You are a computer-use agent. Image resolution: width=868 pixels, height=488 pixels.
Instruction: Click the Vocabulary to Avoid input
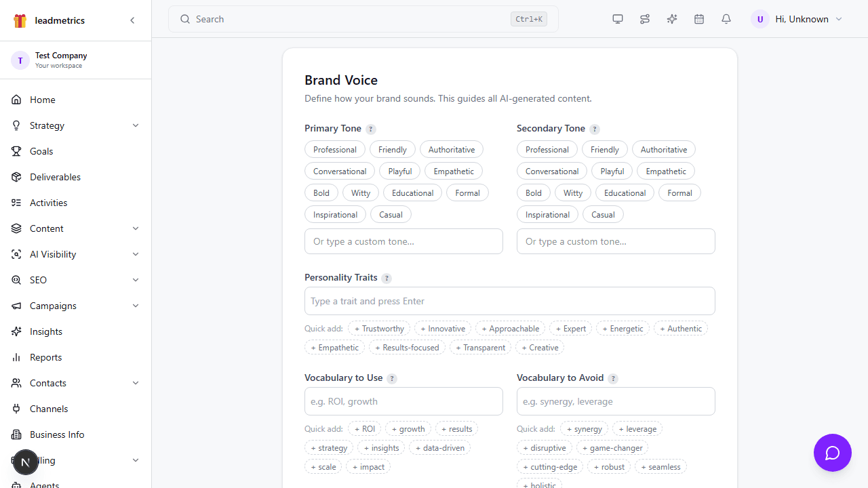tap(616, 401)
